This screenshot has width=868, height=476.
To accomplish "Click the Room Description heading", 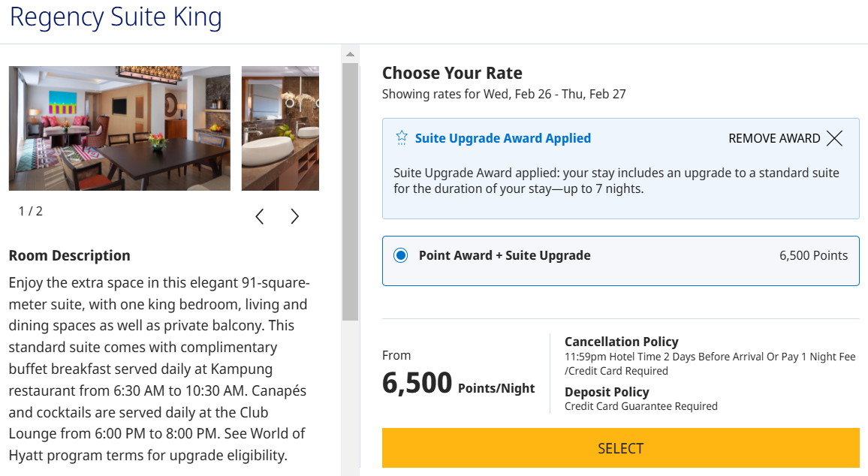I will [69, 255].
